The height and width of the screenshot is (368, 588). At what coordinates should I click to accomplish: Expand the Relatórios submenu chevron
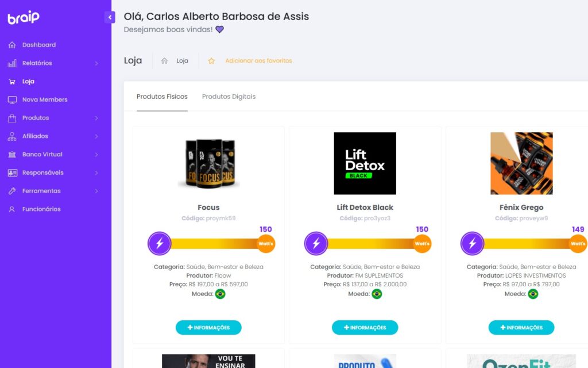[96, 63]
